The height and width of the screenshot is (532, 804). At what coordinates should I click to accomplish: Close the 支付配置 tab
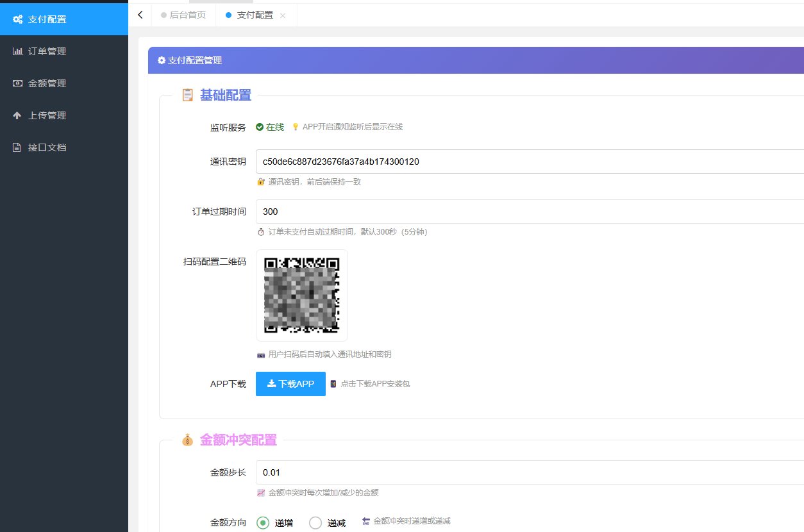(x=283, y=15)
